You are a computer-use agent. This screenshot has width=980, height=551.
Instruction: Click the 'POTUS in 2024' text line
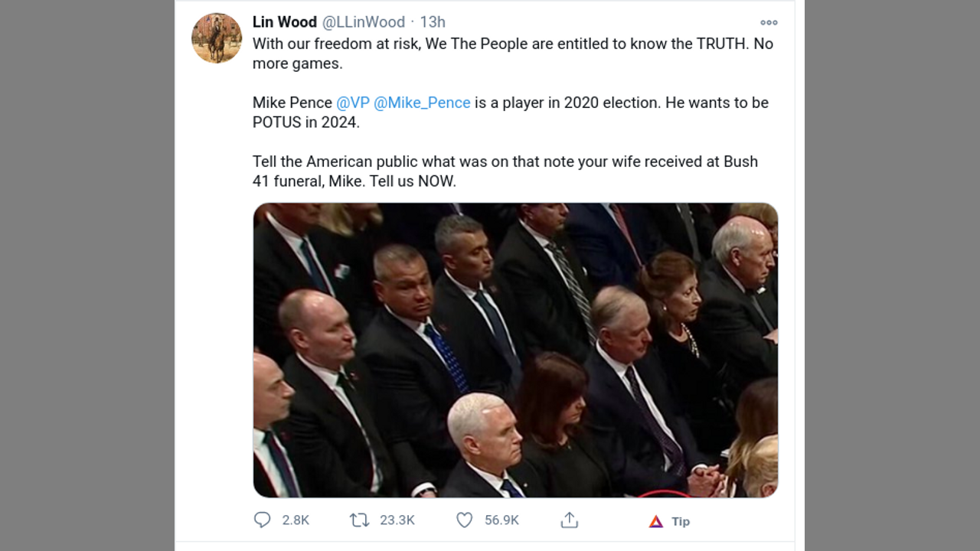[305, 122]
